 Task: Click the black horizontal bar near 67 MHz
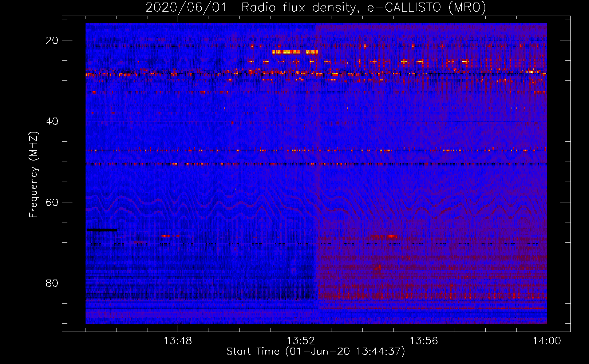(102, 230)
